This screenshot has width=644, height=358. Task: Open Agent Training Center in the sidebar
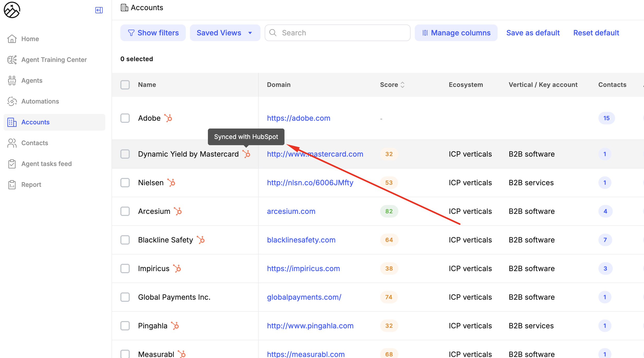click(54, 60)
